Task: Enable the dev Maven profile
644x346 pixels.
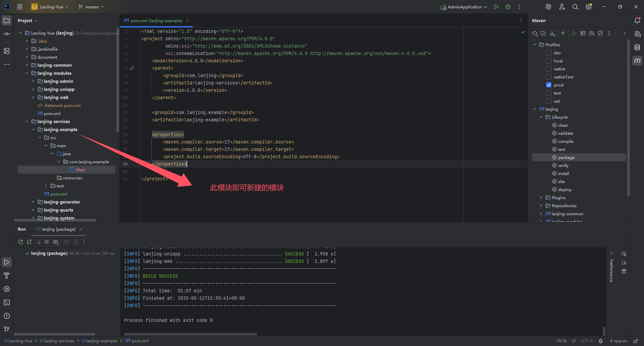Action: click(549, 53)
